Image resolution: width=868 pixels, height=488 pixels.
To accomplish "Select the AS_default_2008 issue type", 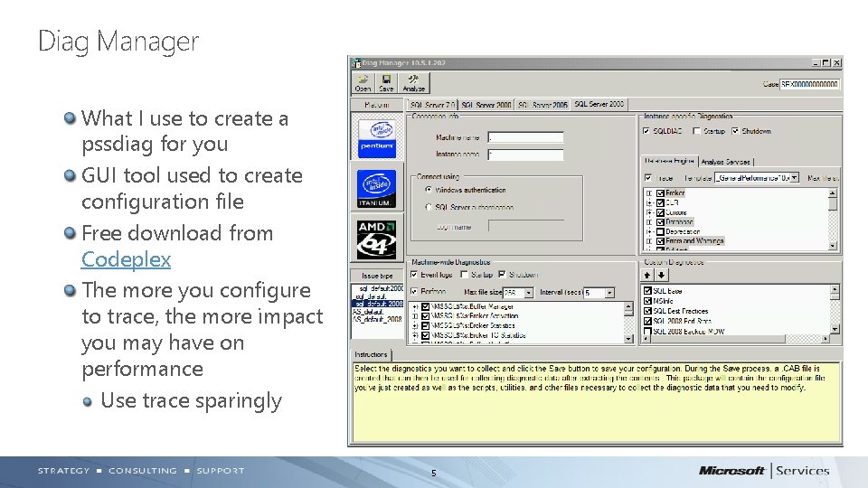I will (378, 319).
